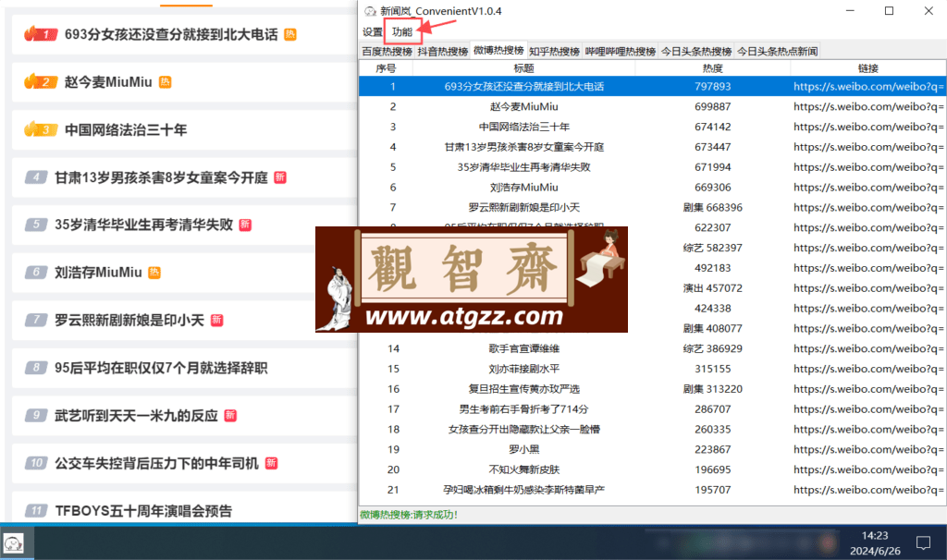Viewport: 947px width, 560px height.
Task: Open the 今日头条热点新闻 tab
Action: [777, 52]
